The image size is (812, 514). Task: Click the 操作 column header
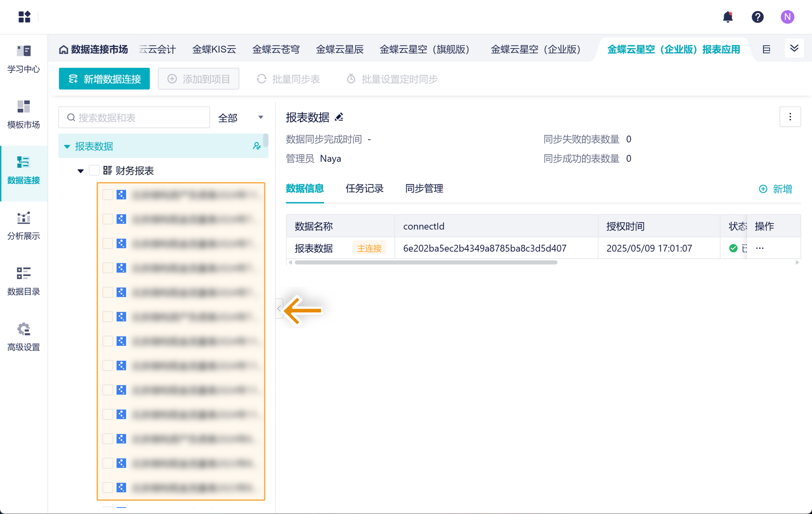774,226
